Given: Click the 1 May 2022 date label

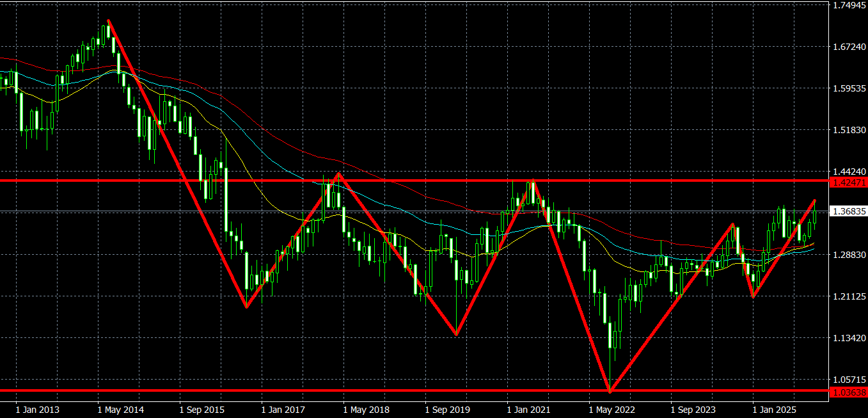Looking at the screenshot, I should [x=613, y=408].
